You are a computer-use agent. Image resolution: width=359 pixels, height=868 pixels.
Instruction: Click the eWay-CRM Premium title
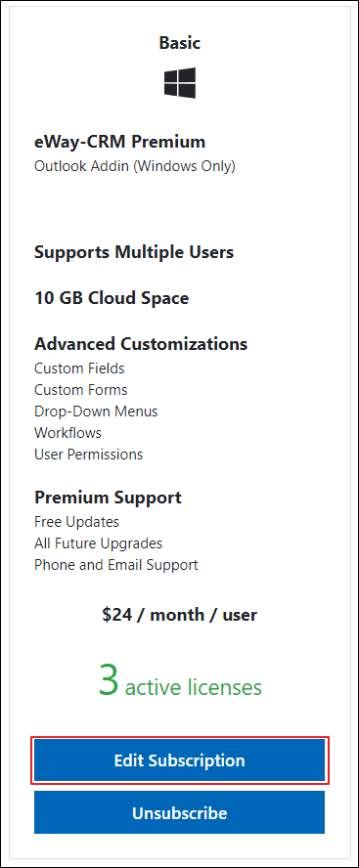(119, 142)
